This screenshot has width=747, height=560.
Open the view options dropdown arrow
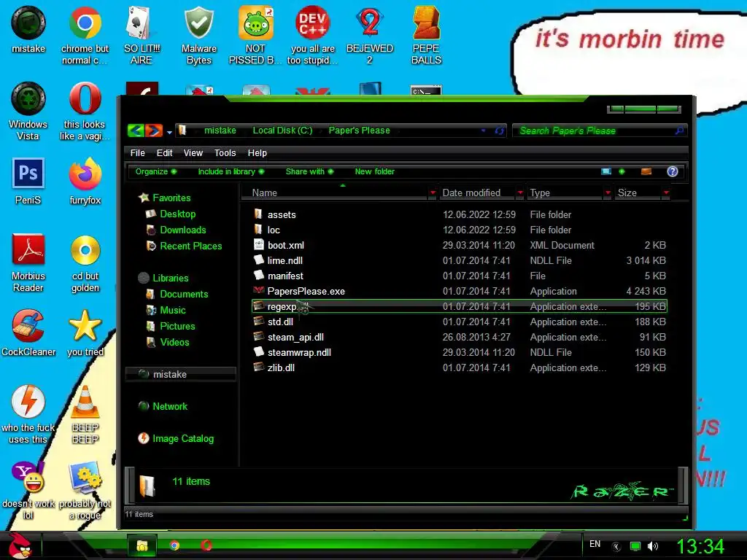point(622,171)
